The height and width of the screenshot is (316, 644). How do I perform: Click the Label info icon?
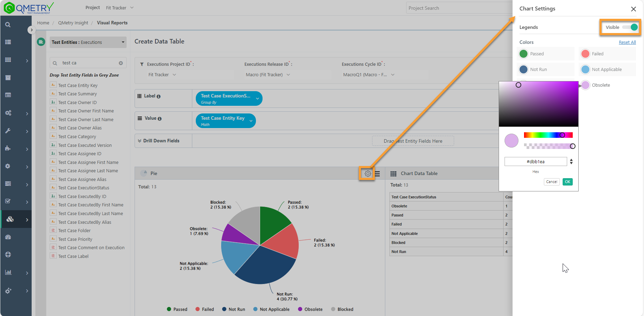pos(159,96)
